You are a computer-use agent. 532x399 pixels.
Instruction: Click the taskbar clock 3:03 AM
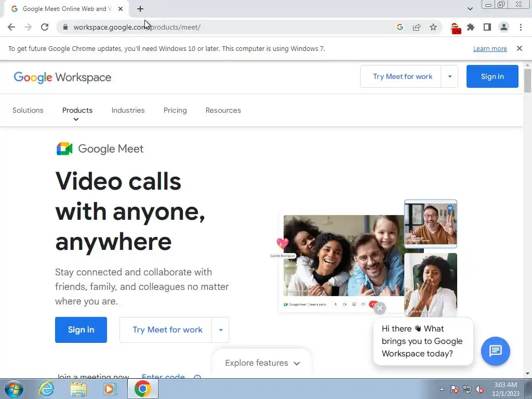(505, 385)
